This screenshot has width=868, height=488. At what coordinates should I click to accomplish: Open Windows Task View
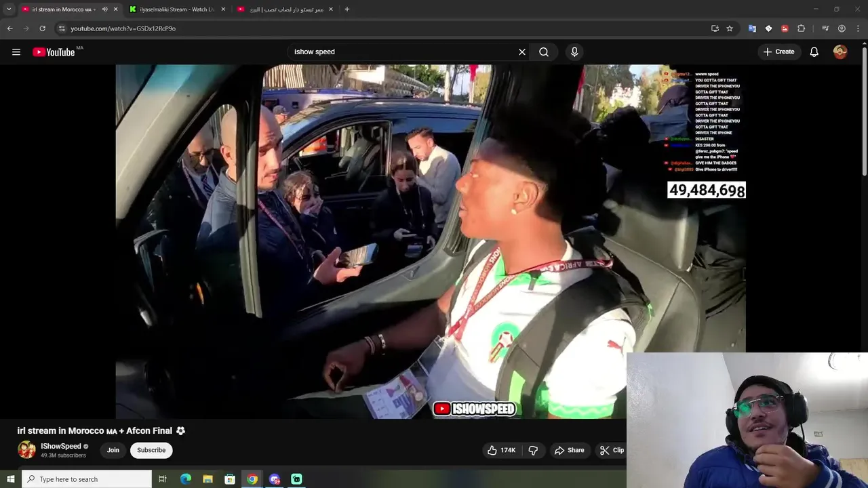point(163,479)
